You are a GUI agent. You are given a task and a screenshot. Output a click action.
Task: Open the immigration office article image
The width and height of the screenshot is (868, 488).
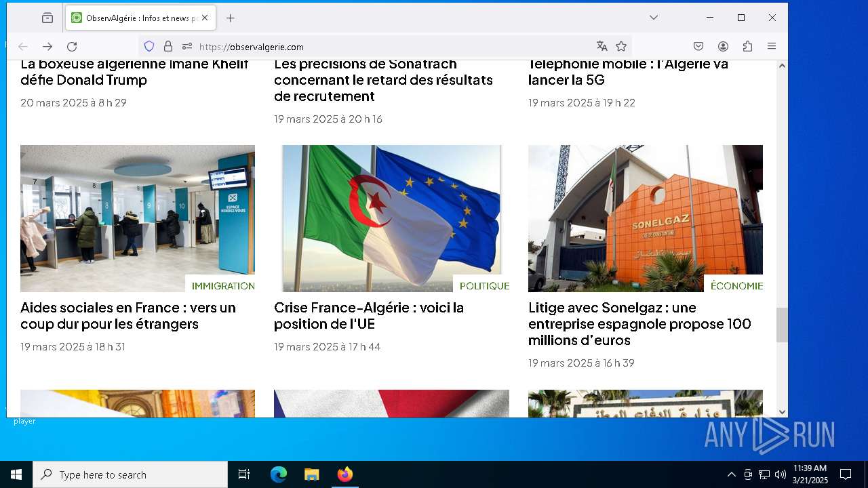tap(138, 218)
